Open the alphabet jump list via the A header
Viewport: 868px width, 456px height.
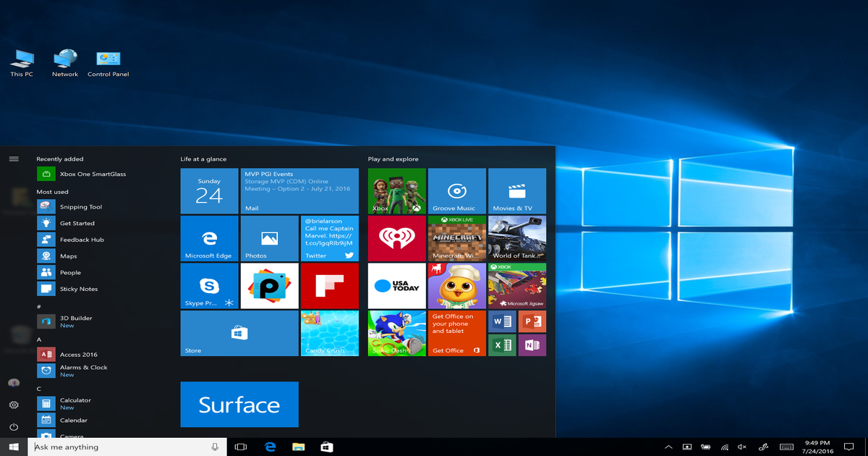pos(39,339)
